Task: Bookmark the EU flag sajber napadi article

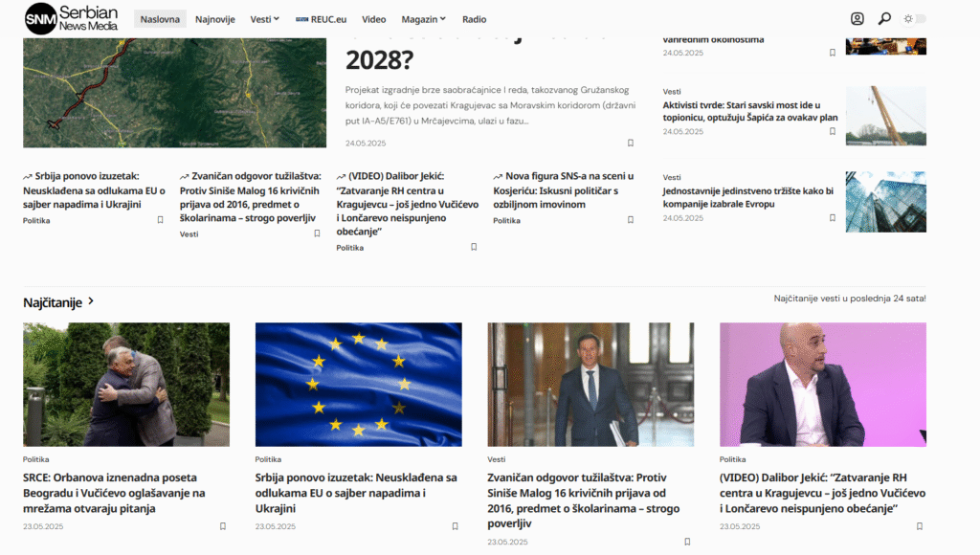Action: (x=455, y=526)
